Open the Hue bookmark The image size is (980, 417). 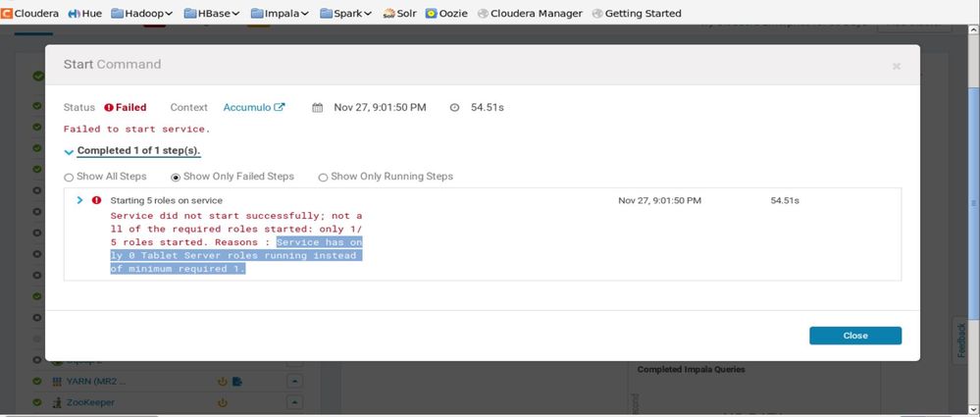click(84, 13)
